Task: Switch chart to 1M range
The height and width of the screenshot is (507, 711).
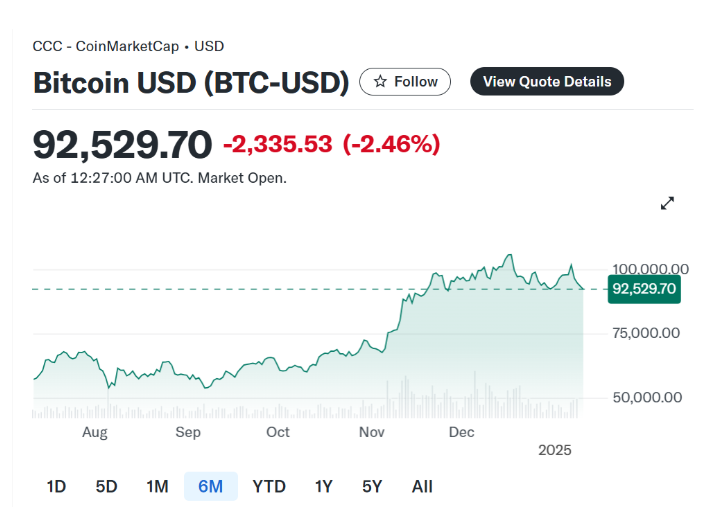Action: click(x=157, y=486)
